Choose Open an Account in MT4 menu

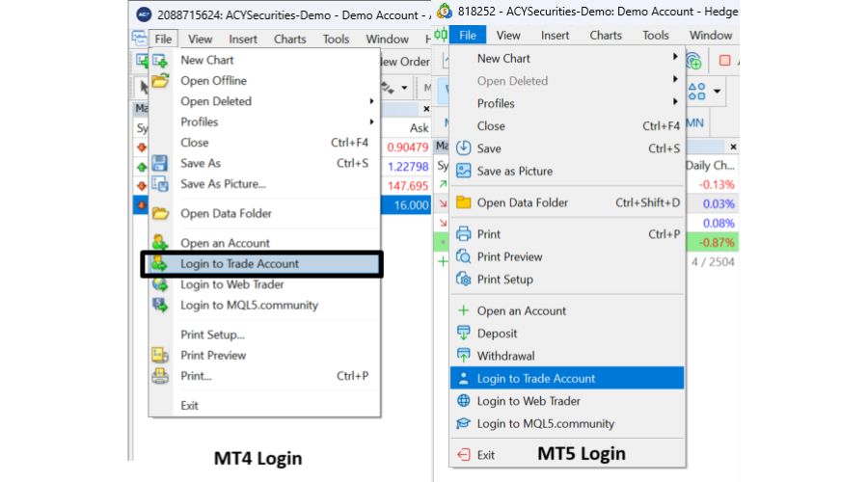225,244
